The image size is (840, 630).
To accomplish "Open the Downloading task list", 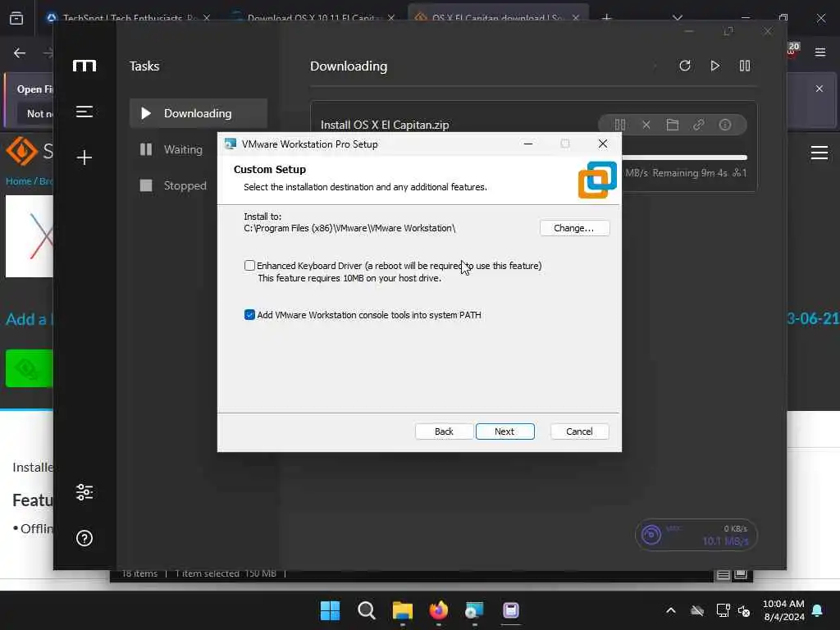I will point(199,113).
